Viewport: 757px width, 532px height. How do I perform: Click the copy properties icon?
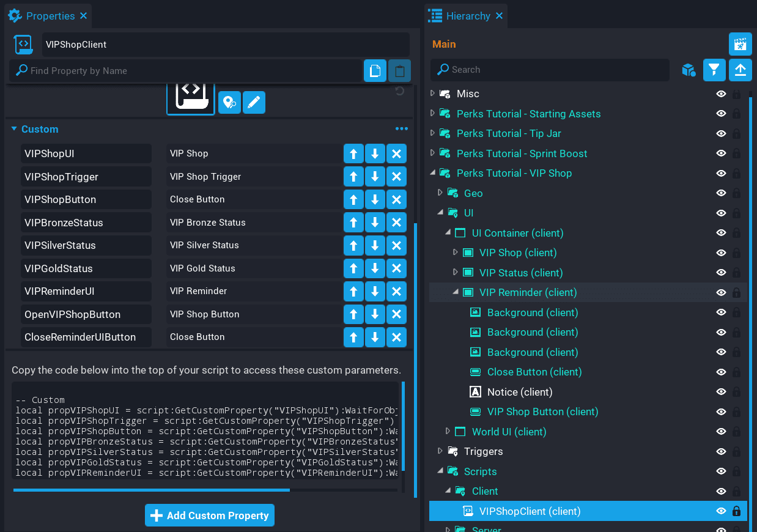pos(375,71)
